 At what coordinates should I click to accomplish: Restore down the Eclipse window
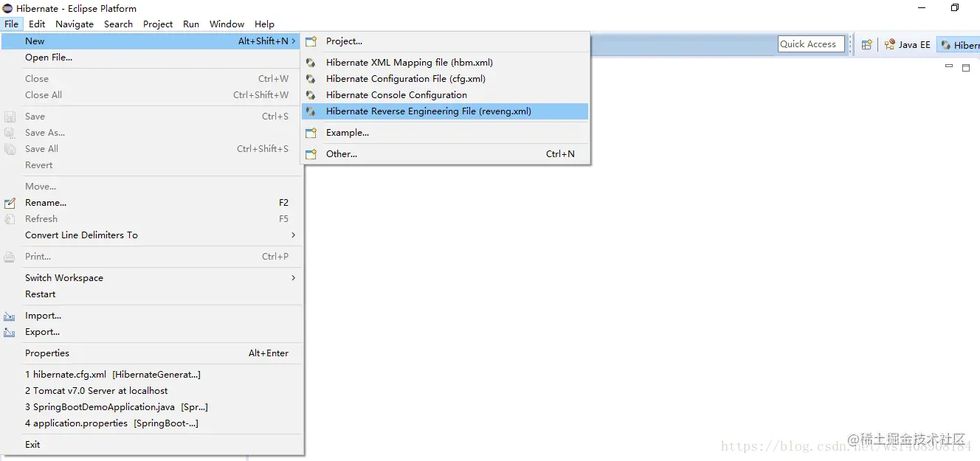(x=955, y=8)
